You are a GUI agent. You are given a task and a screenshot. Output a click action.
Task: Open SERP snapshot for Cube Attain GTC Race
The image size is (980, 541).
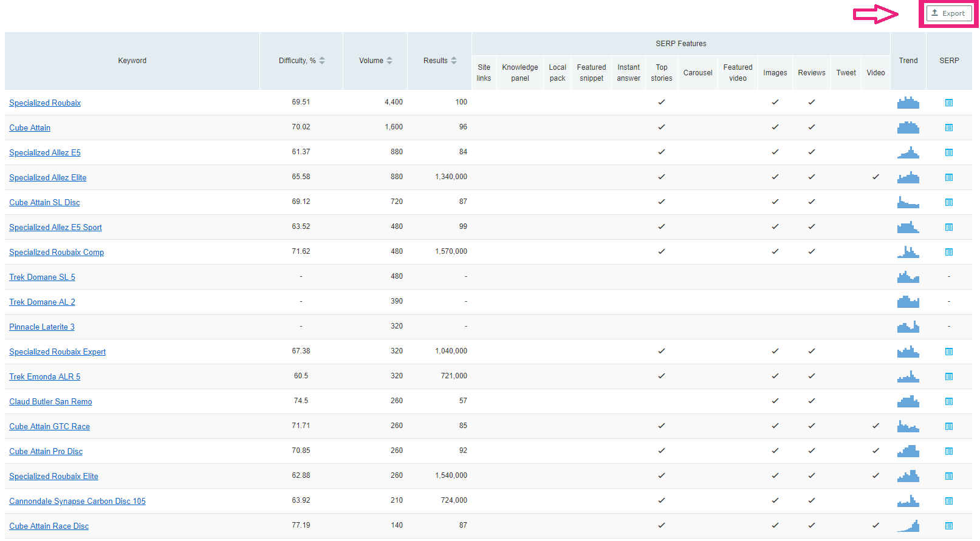pyautogui.click(x=949, y=426)
